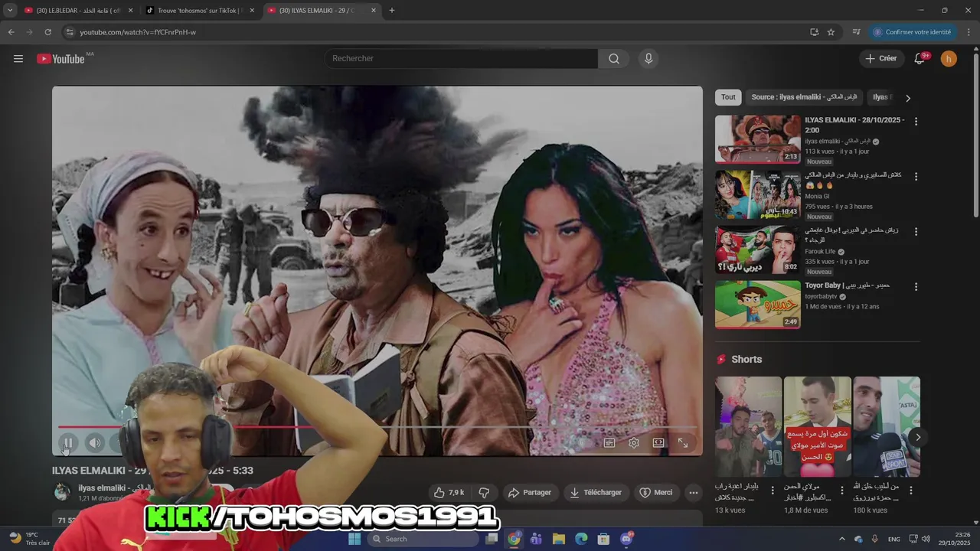The image size is (980, 551).
Task: Go to the YouTube home logo
Action: tap(61, 59)
